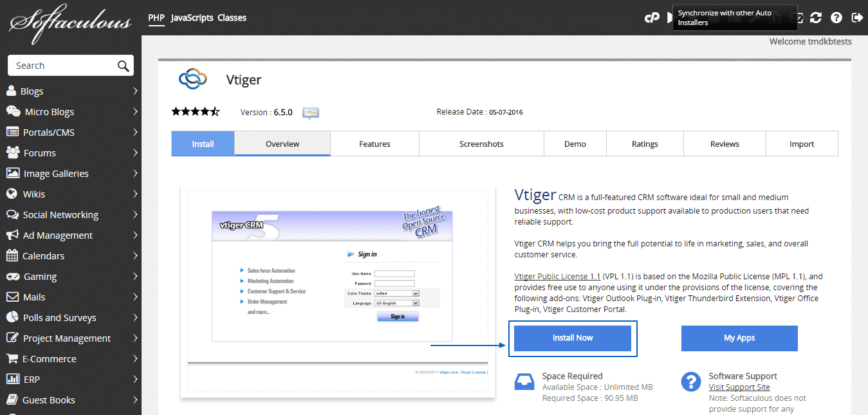This screenshot has height=415, width=868.
Task: Click the Mails envelope icon
Action: coord(12,297)
